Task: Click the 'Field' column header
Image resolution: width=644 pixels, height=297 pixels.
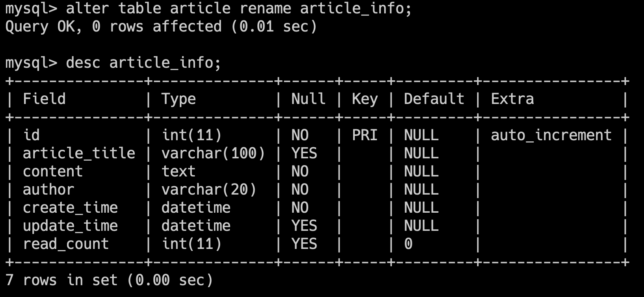Action: tap(44, 99)
